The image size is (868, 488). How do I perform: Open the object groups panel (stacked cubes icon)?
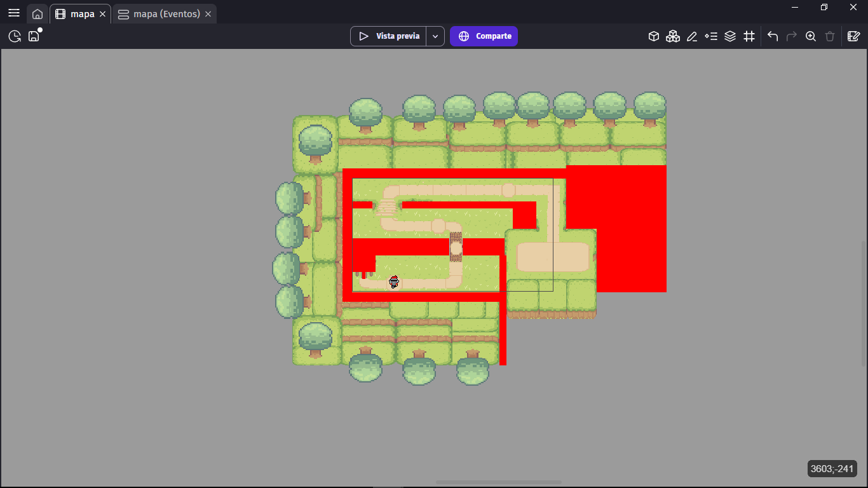(x=673, y=36)
